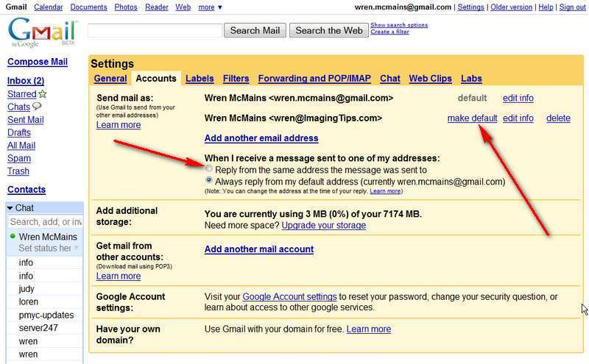Open Calendar in the top bar

[x=49, y=7]
